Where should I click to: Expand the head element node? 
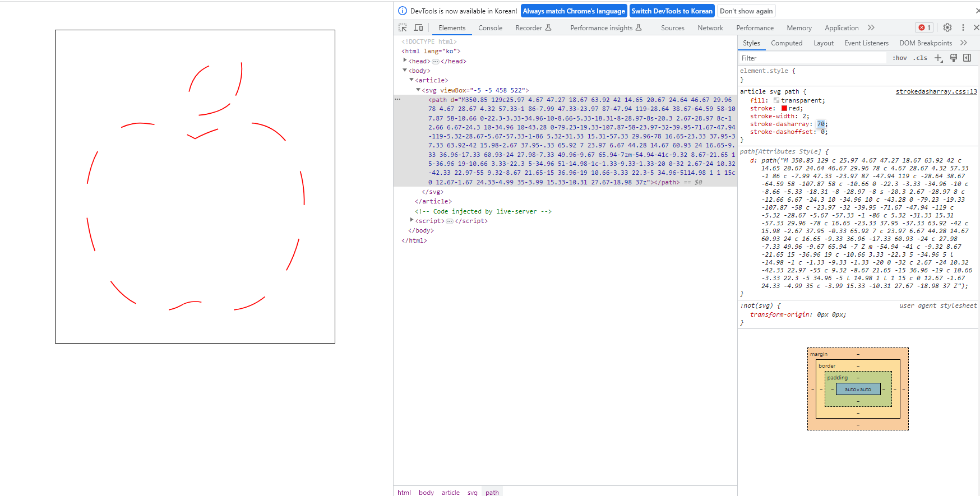pos(405,61)
